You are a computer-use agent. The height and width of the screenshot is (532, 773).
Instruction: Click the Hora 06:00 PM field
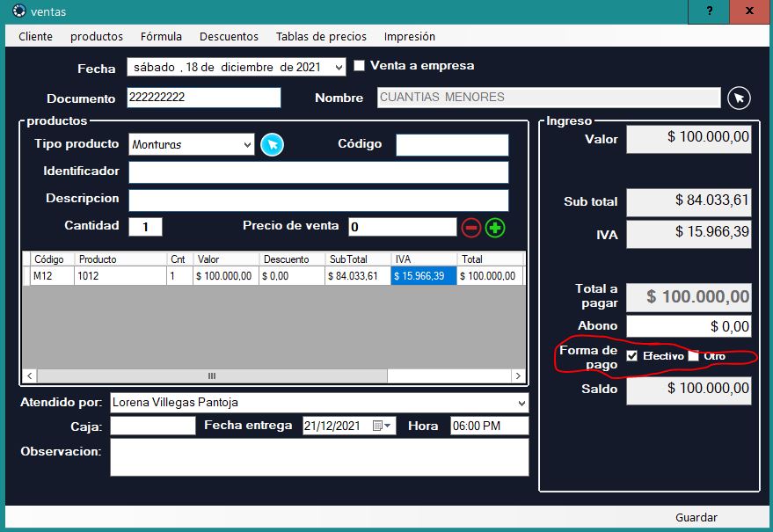[489, 426]
